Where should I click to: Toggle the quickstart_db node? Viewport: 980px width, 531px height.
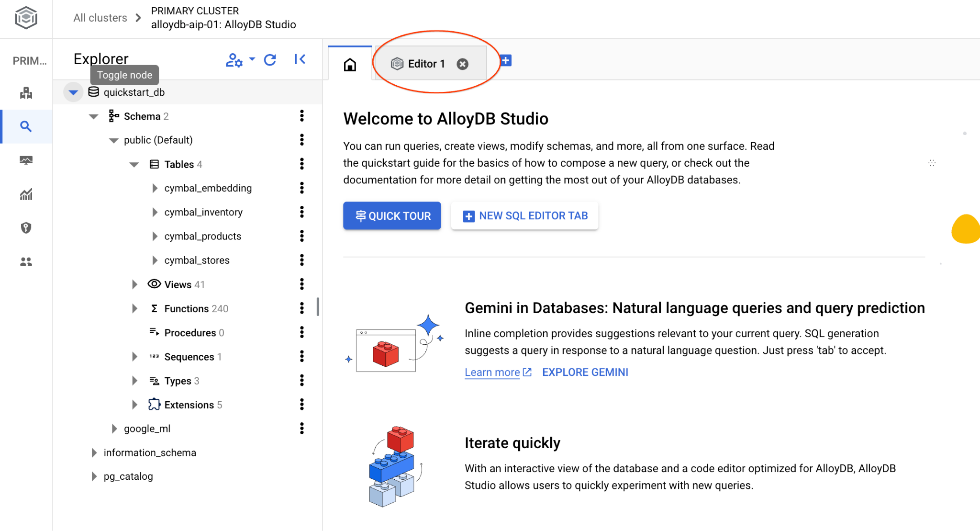tap(73, 92)
